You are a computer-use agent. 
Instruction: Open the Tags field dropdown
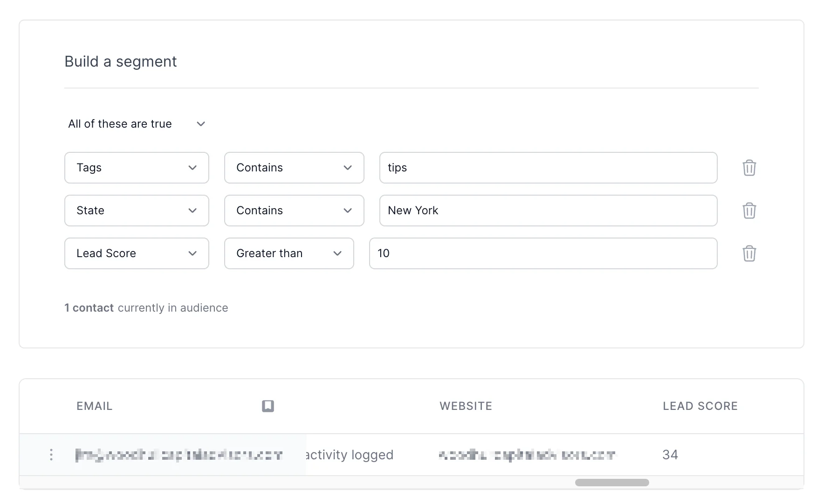coord(137,168)
